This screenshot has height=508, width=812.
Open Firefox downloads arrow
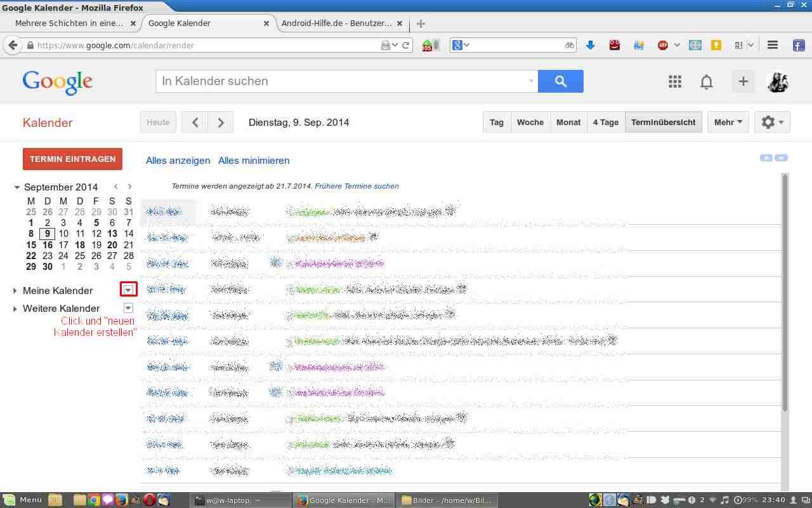[x=591, y=45]
